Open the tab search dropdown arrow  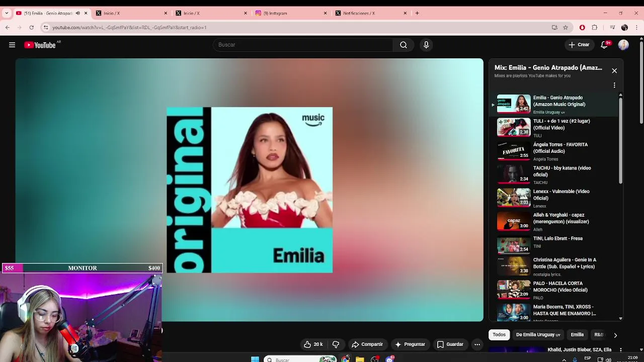tap(6, 13)
